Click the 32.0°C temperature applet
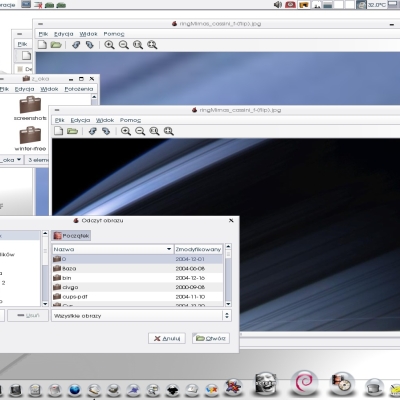 377,5
